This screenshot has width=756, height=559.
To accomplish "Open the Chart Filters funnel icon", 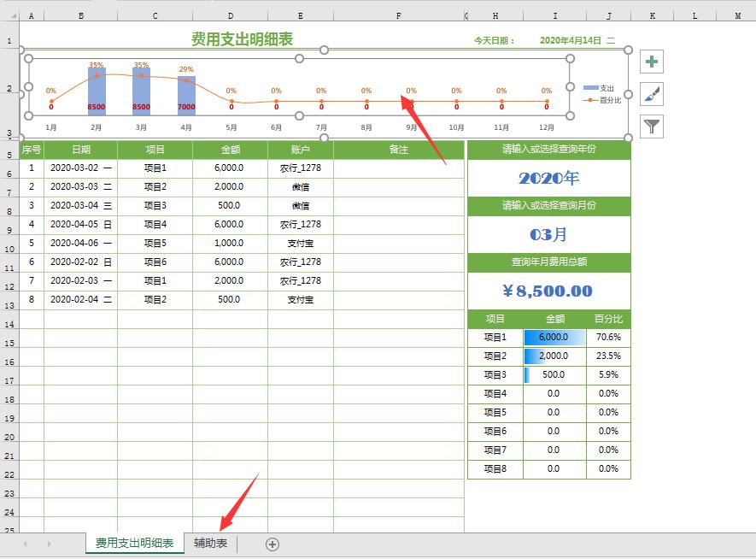I will 650,127.
